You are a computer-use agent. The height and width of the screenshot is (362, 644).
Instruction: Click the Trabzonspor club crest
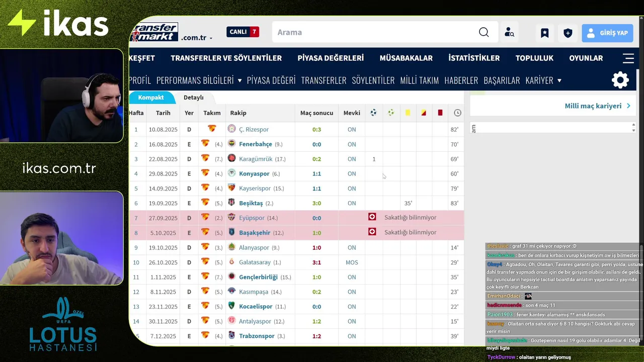(x=231, y=335)
